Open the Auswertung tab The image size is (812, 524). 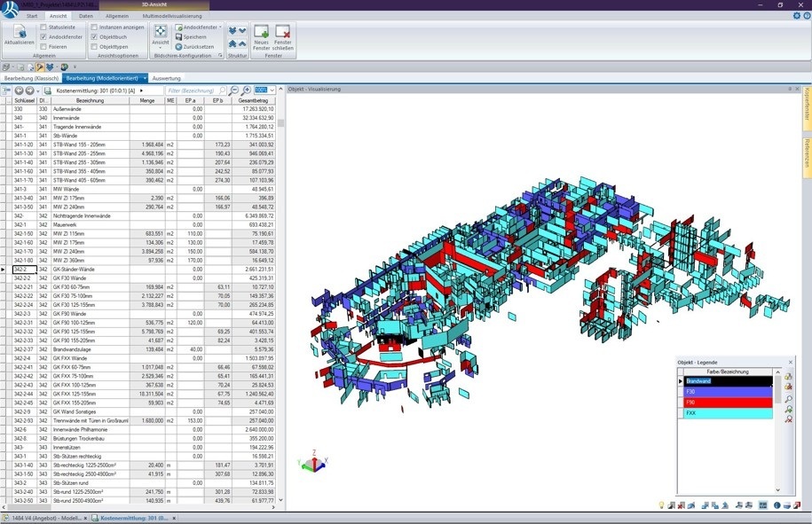pos(166,78)
